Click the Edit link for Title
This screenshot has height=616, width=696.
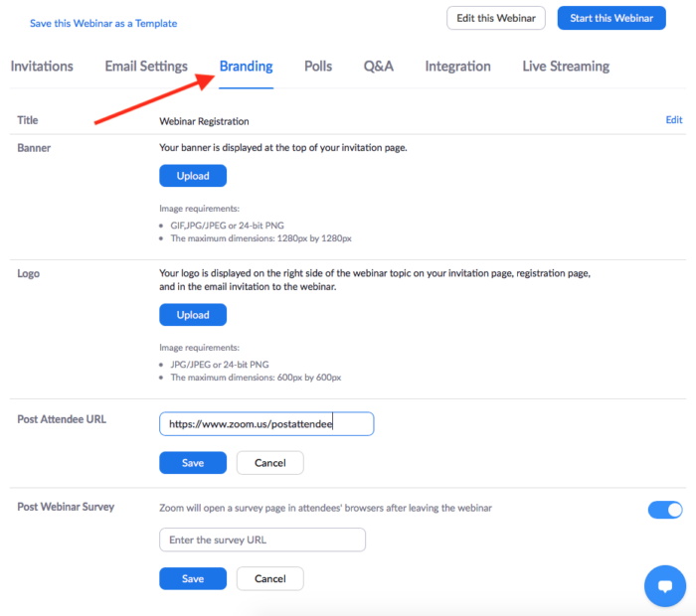click(674, 120)
